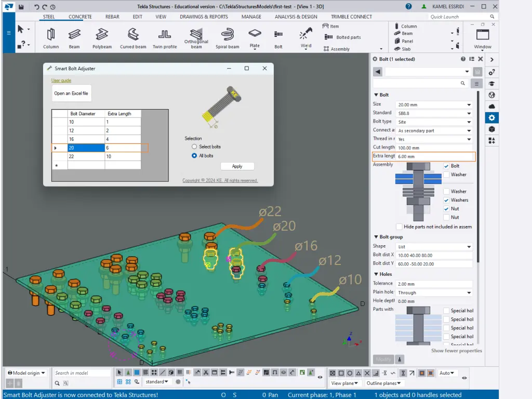Open the bolt Size dropdown
Image resolution: width=532 pixels, height=399 pixels.
click(x=469, y=104)
